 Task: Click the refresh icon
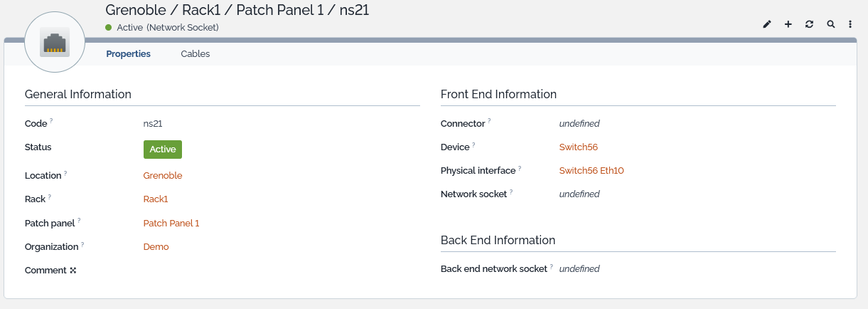click(809, 24)
